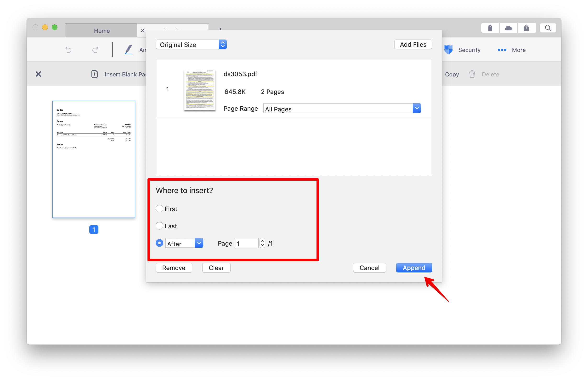Open the cloud storage icon
588x380 pixels.
point(508,28)
